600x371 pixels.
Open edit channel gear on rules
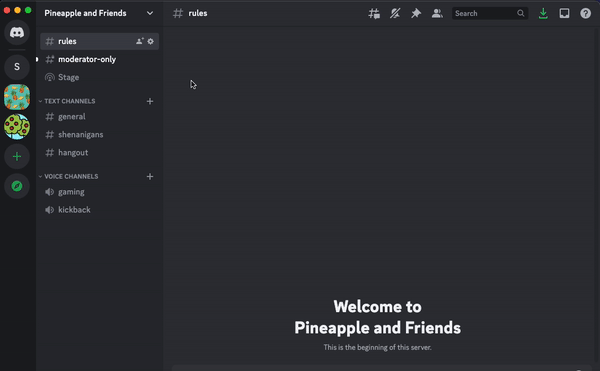click(x=151, y=41)
